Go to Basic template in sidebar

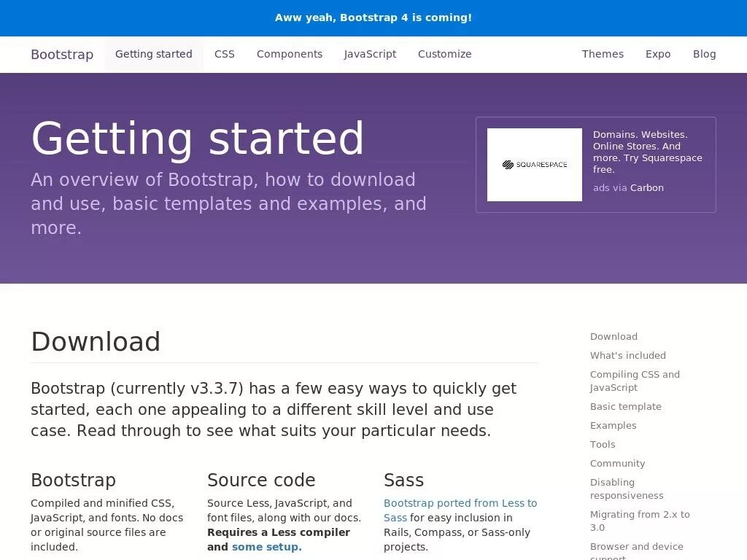[625, 406]
